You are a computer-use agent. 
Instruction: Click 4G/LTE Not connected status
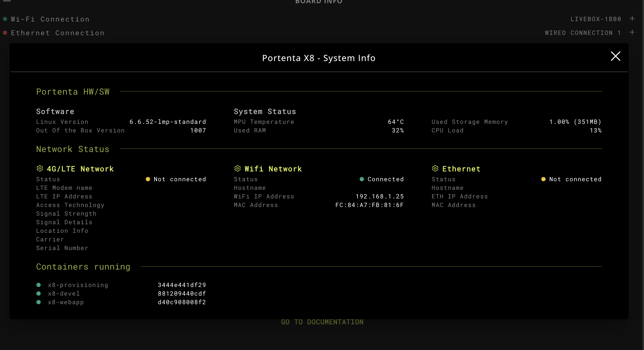click(x=176, y=179)
